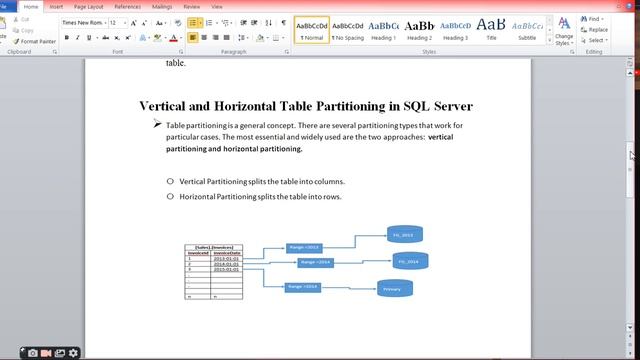Open the View ribbon tab
640x360 pixels.
(217, 7)
